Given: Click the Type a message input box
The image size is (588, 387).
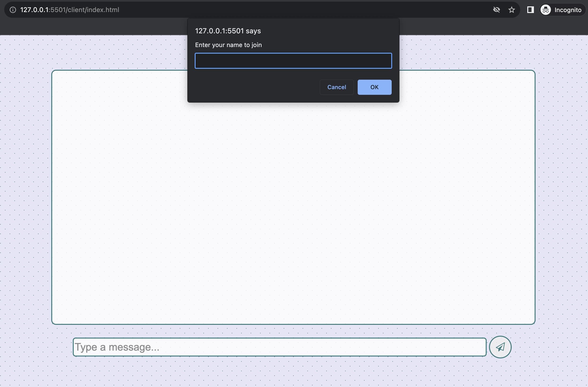Looking at the screenshot, I should [280, 347].
